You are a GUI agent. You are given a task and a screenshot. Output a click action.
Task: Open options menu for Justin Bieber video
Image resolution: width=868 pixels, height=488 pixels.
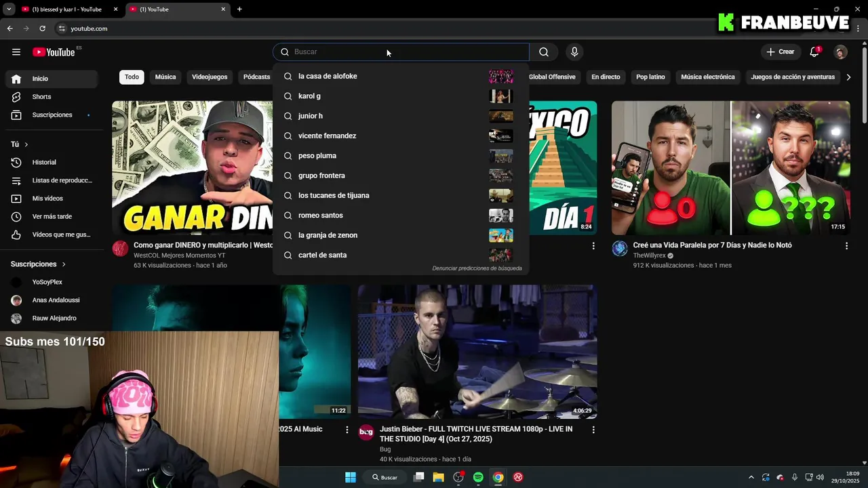(593, 430)
